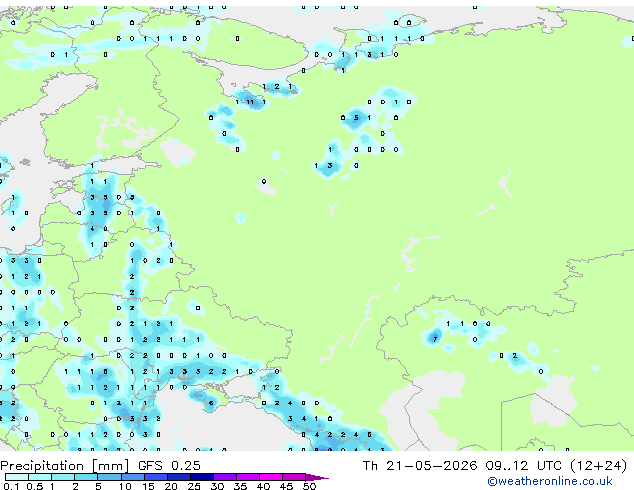This screenshot has width=634, height=490.
Task: Click the 45–50 mm legend color swatch
Action: [x=294, y=477]
